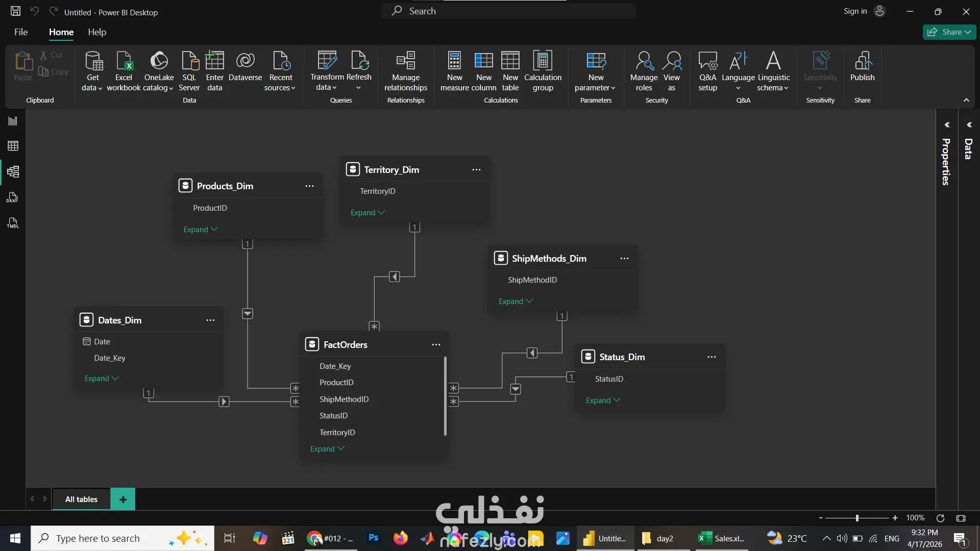The image size is (980, 551).
Task: Expand the ShipMethods_Dim table fields
Action: (x=516, y=302)
